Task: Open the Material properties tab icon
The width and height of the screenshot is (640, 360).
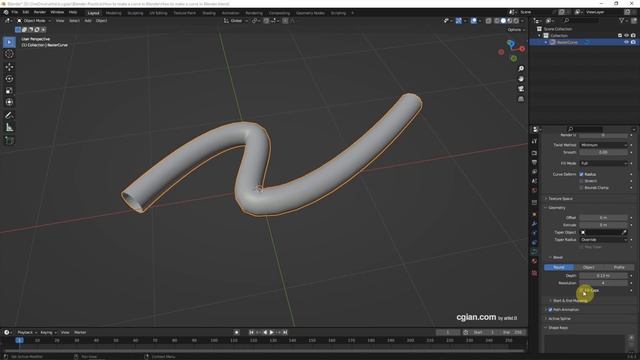Action: tap(534, 261)
